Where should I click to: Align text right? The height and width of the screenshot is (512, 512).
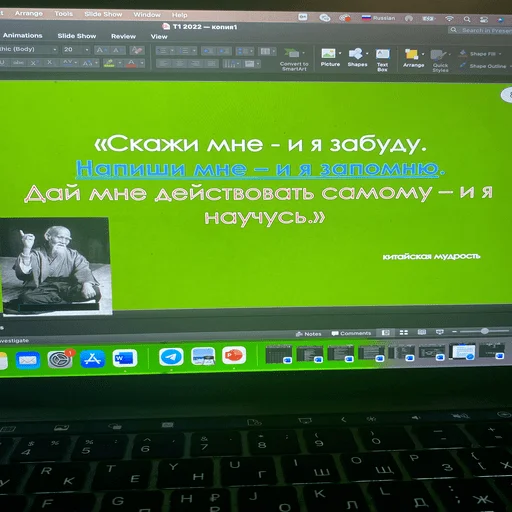[x=195, y=64]
